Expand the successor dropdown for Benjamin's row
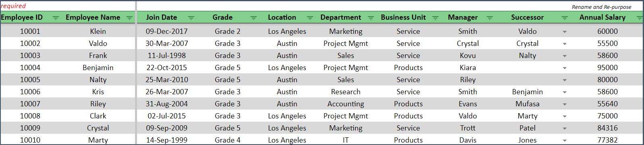The image size is (644, 145). [x=565, y=68]
